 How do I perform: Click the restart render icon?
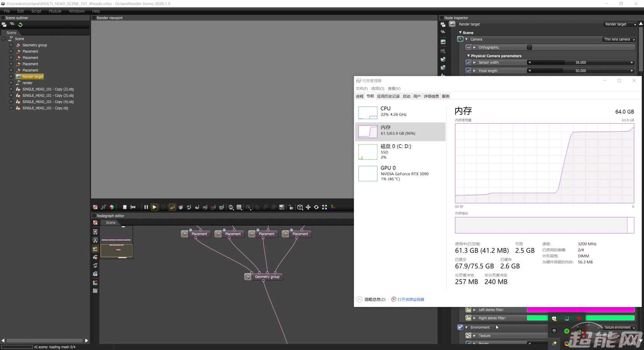click(x=133, y=207)
